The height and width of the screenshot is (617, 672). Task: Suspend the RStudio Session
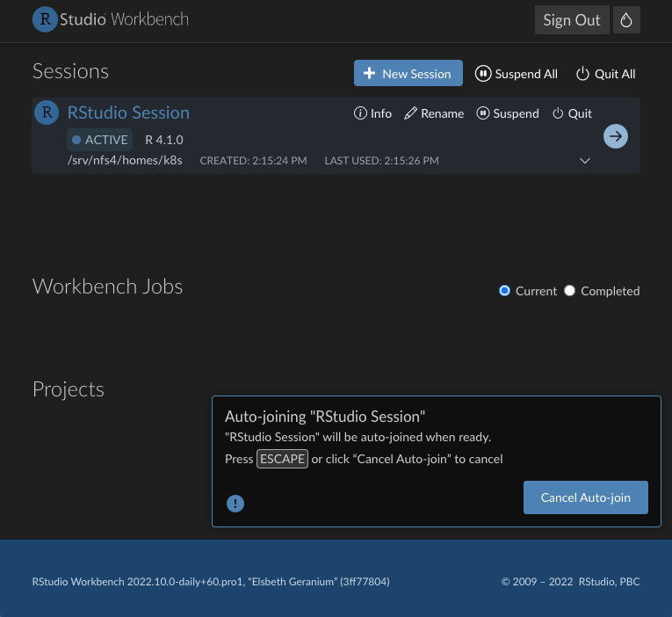pyautogui.click(x=508, y=113)
